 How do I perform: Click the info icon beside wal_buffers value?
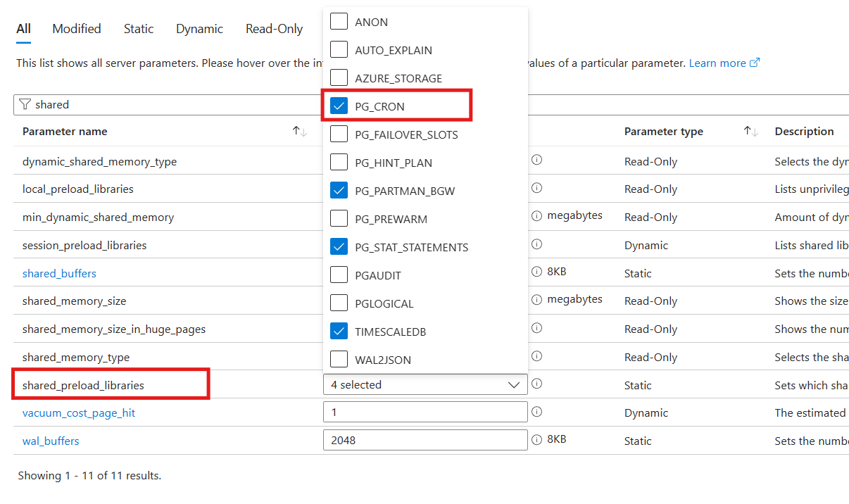click(x=536, y=439)
